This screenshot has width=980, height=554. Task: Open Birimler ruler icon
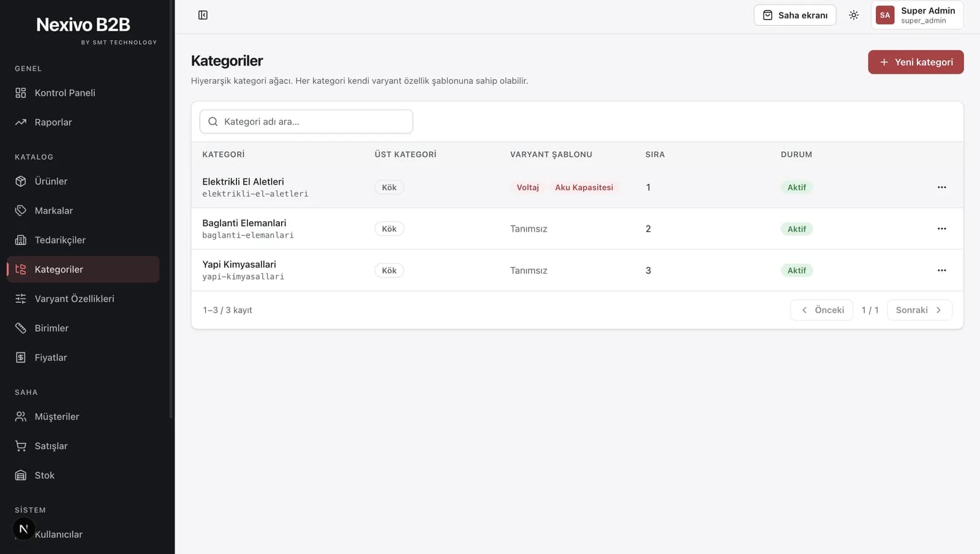pyautogui.click(x=21, y=328)
